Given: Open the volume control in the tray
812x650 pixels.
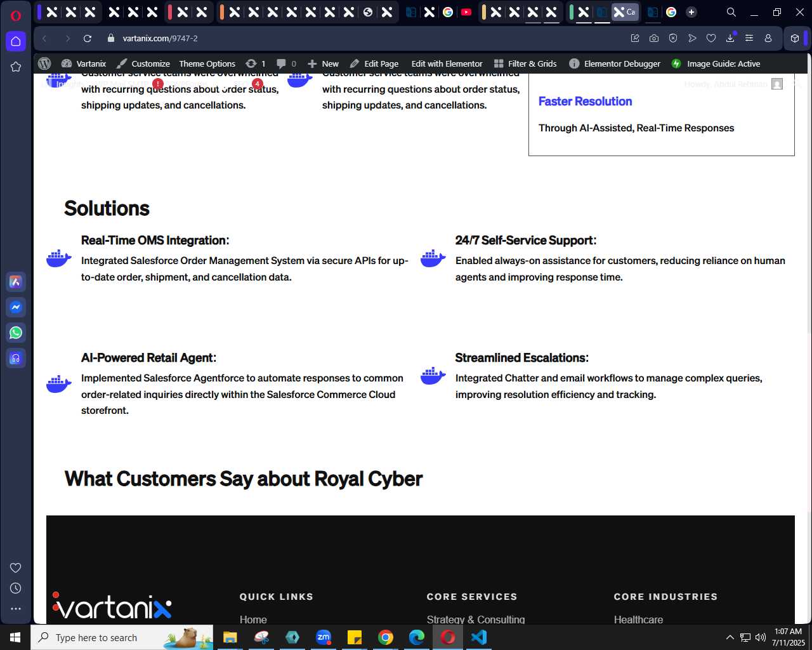Looking at the screenshot, I should click(x=761, y=637).
